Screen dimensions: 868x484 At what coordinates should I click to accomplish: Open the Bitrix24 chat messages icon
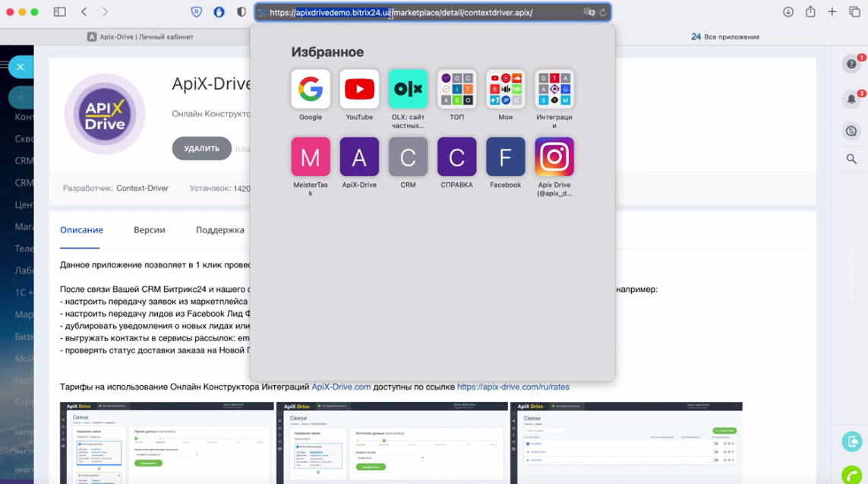[851, 131]
